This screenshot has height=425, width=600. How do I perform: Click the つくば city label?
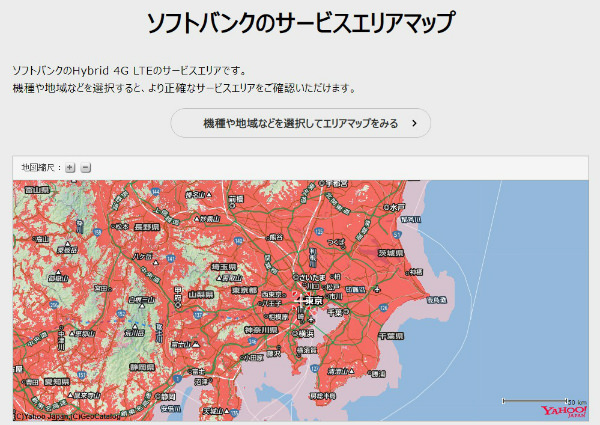[336, 242]
